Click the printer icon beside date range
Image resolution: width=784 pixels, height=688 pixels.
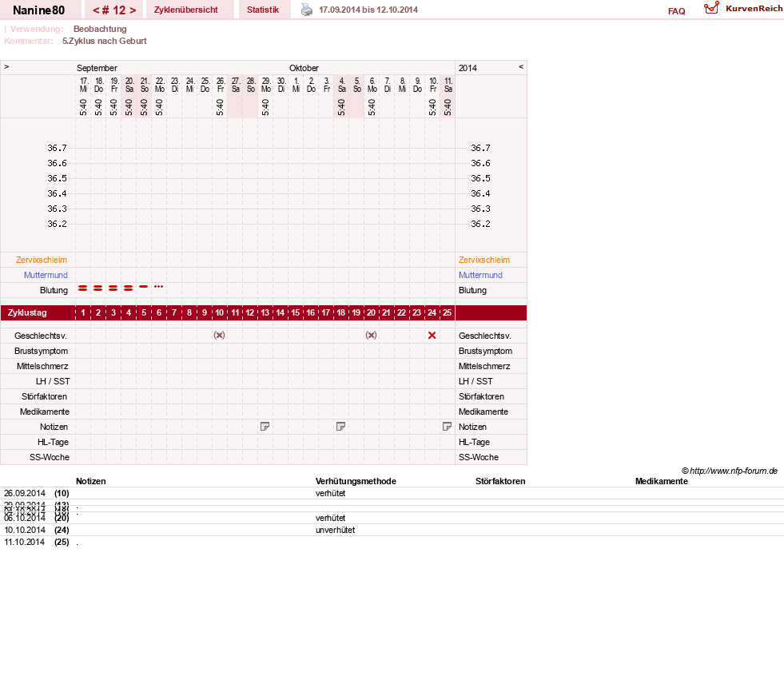(x=307, y=10)
